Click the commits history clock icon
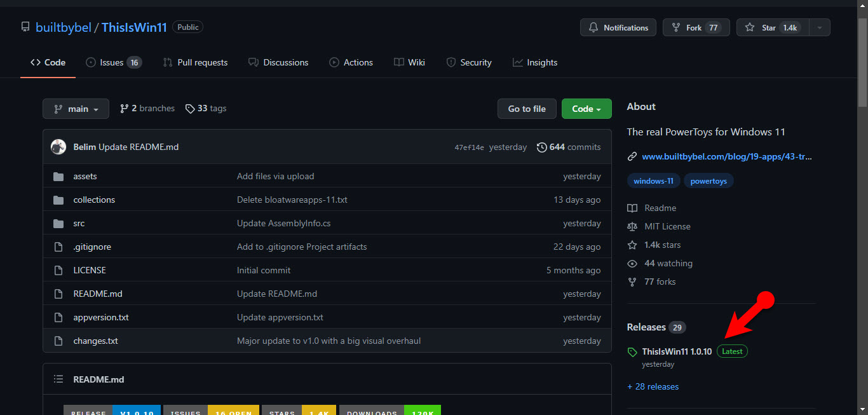The height and width of the screenshot is (415, 868). (541, 147)
